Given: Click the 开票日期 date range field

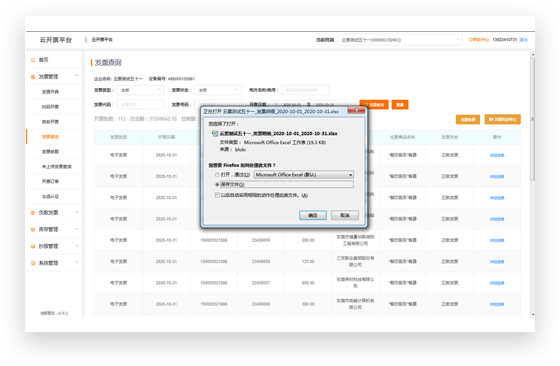Looking at the screenshot, I should (x=309, y=105).
